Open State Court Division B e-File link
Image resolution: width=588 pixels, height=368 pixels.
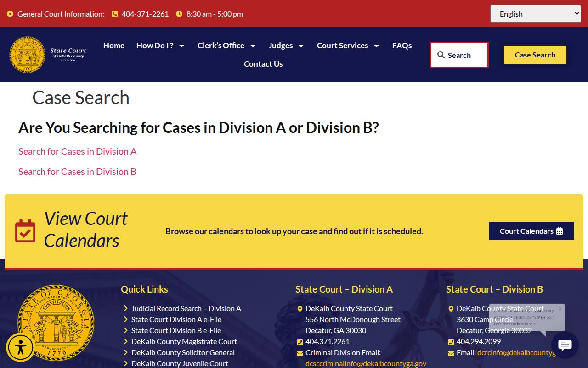pos(176,330)
